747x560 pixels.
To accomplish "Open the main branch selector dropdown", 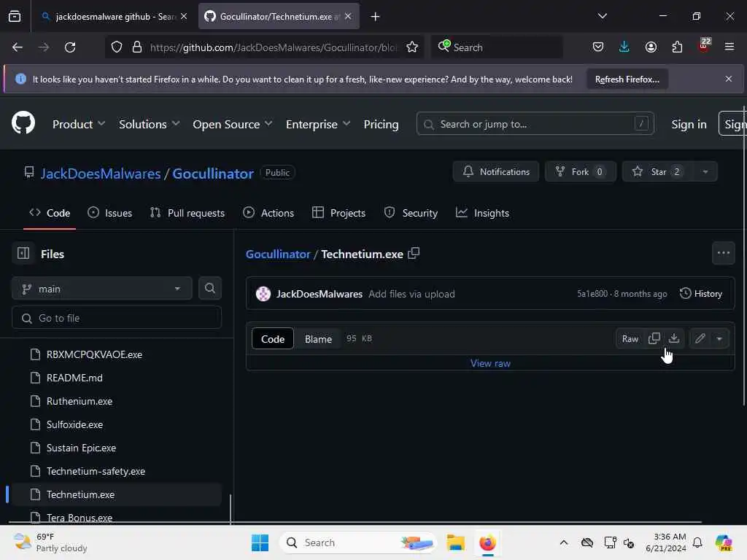I will 101,289.
